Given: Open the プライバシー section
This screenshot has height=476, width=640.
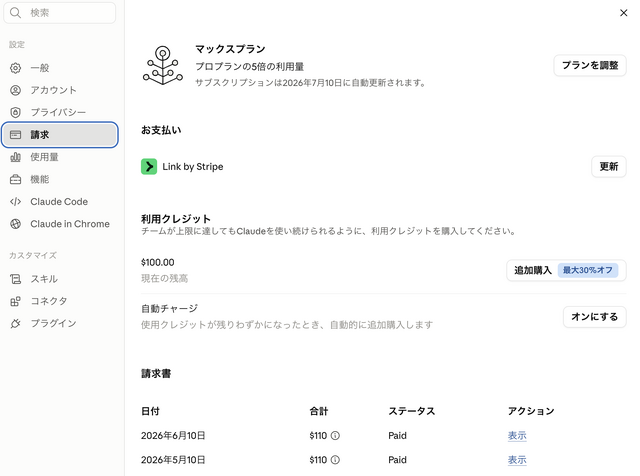Looking at the screenshot, I should point(60,112).
